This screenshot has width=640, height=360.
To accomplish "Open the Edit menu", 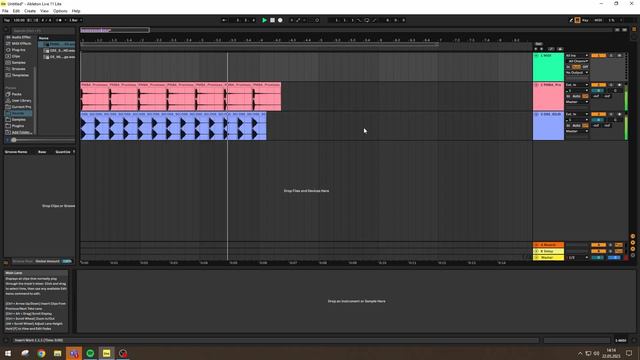I will point(16,11).
